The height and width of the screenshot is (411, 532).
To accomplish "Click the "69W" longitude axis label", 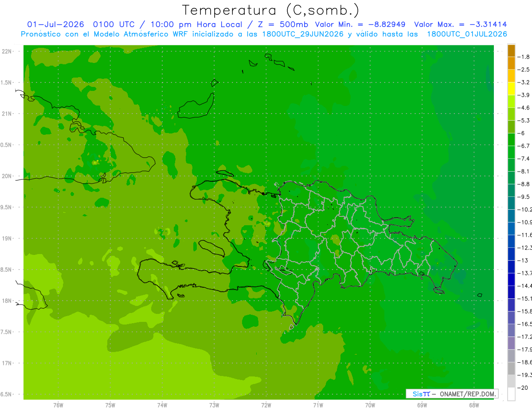I will click(422, 405).
